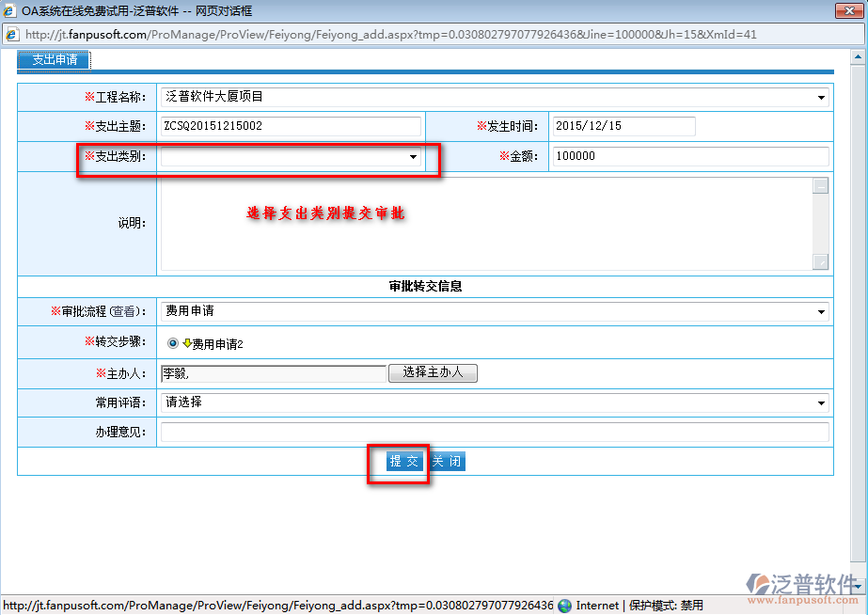
Task: Click inside the 说明 text area
Action: tap(487, 224)
